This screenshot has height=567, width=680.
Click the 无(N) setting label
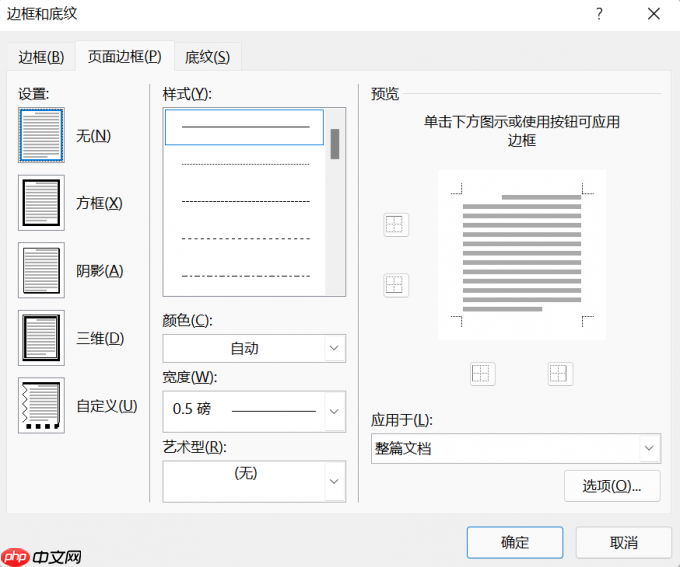(93, 136)
